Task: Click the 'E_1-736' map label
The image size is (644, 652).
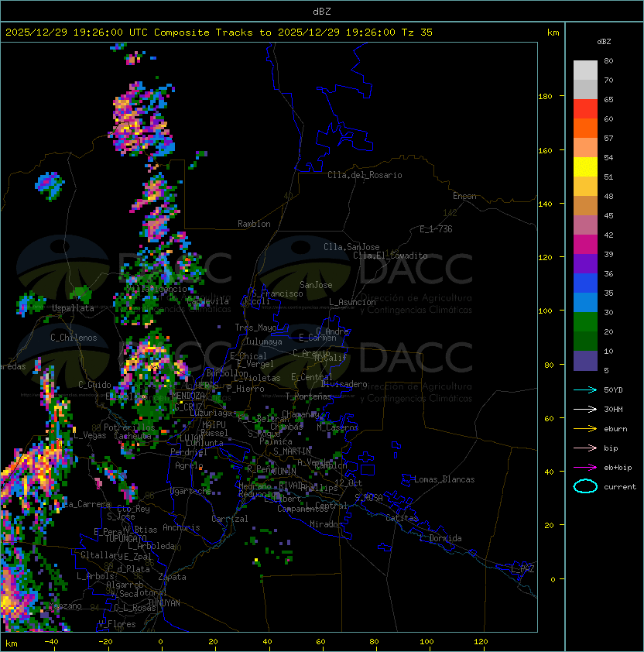Action: coord(436,229)
